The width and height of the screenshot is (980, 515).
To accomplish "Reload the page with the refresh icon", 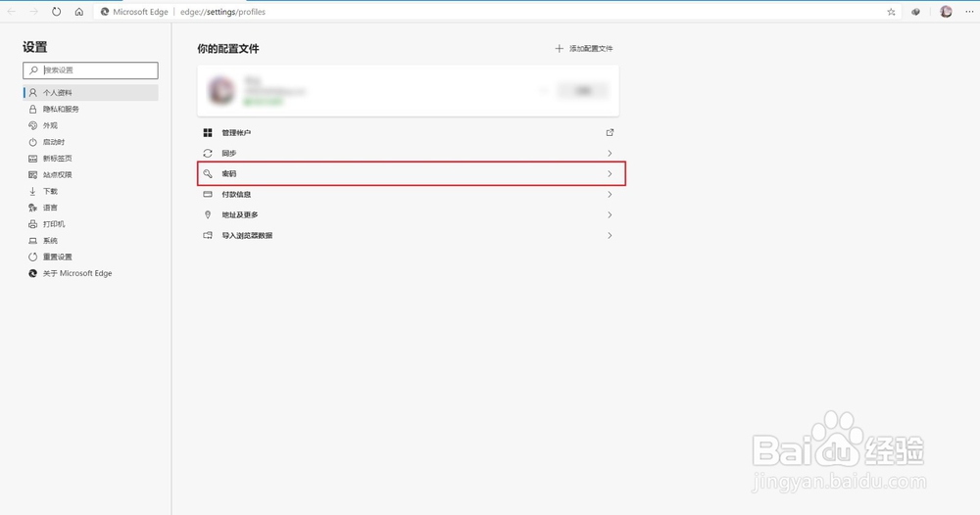I will [x=56, y=11].
